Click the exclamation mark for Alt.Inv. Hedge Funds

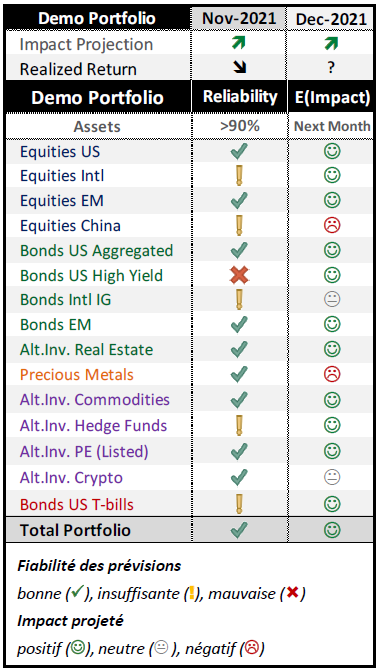(x=239, y=425)
